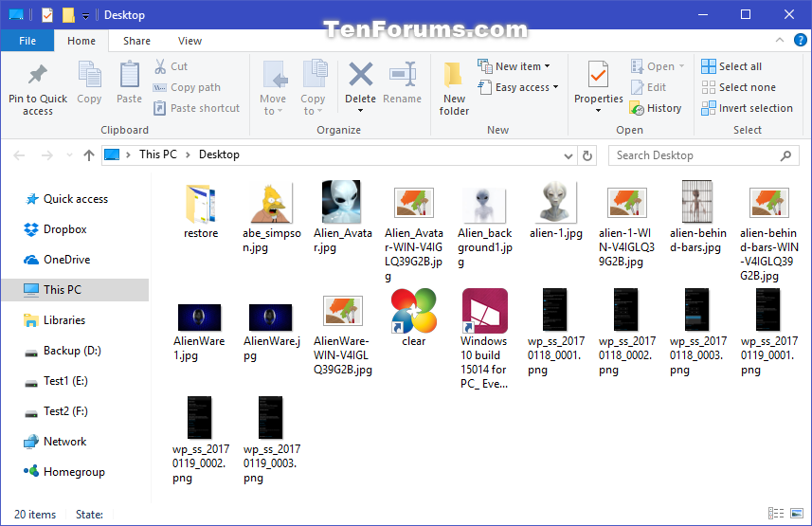812x526 pixels.
Task: Expand address bar history dropdown
Action: (x=568, y=155)
